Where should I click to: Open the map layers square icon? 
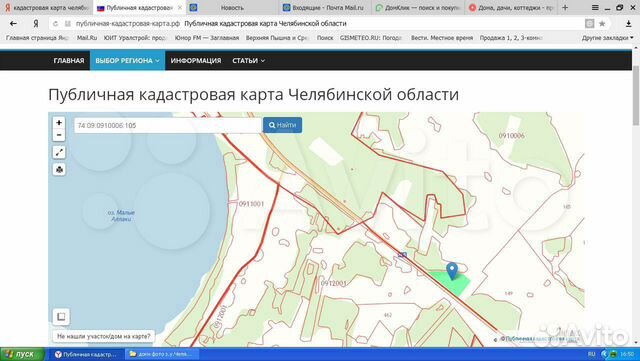coord(61,316)
